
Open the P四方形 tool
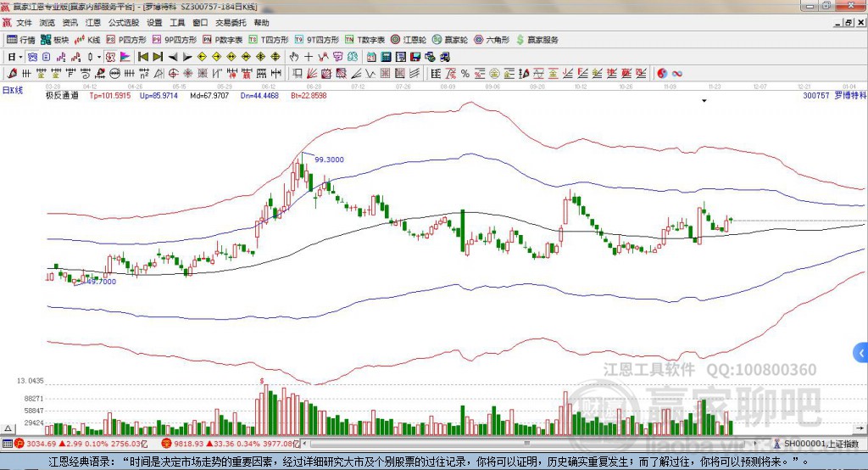[126, 40]
